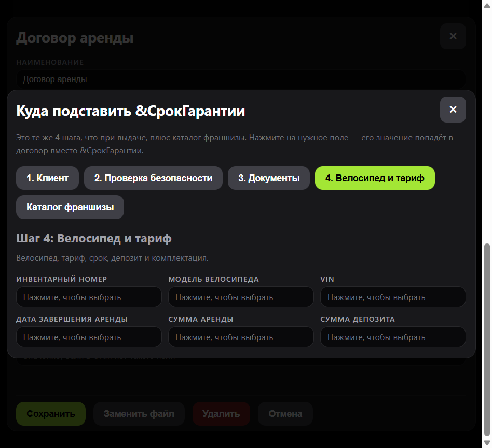Switch to the "1. Клиент" step tab
The height and width of the screenshot is (448, 492).
tap(47, 178)
